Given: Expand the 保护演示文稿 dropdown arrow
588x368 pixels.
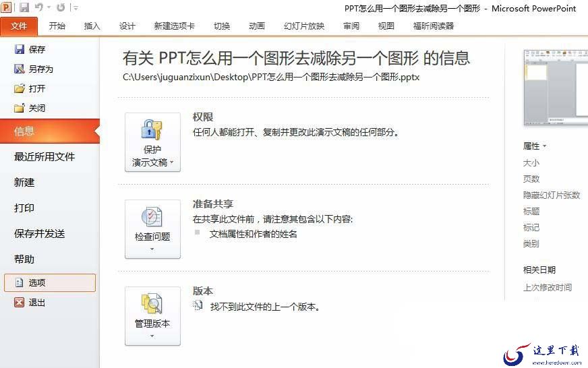Looking at the screenshot, I should click(x=172, y=162).
